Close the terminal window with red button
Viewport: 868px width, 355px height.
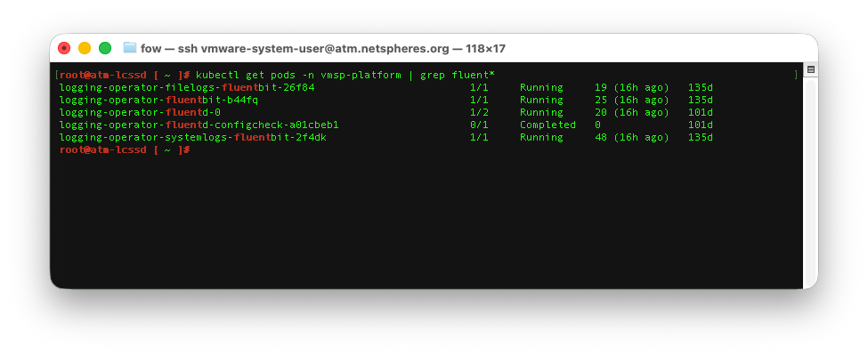pos(64,48)
